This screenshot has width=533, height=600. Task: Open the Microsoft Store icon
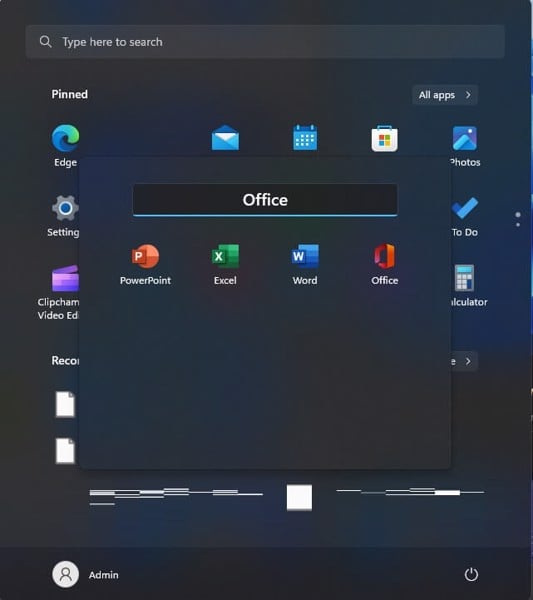[x=385, y=139]
